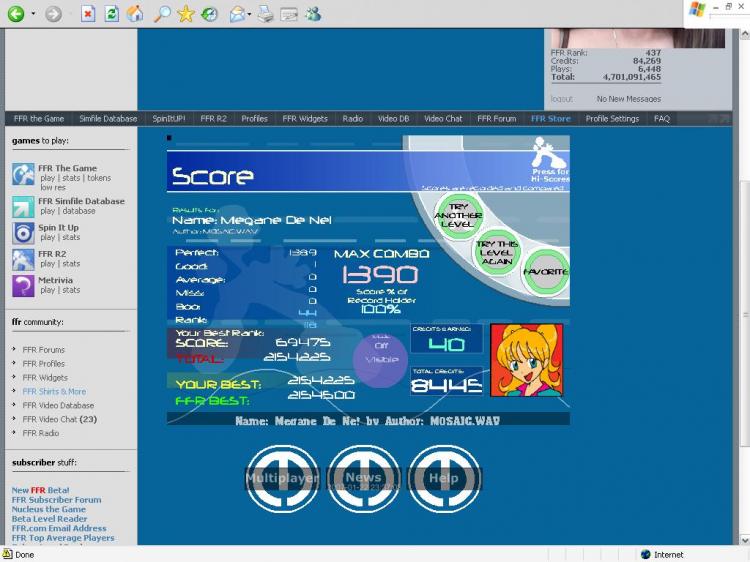The width and height of the screenshot is (750, 562).
Task: Click the FFR R2 sidebar icon
Action: pyautogui.click(x=23, y=259)
